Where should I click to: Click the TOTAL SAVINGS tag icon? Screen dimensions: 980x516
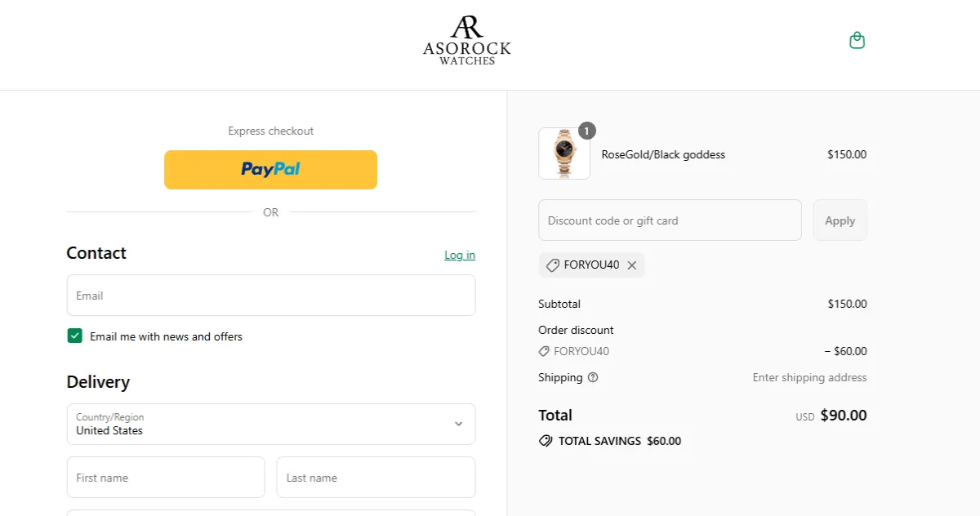pos(546,441)
